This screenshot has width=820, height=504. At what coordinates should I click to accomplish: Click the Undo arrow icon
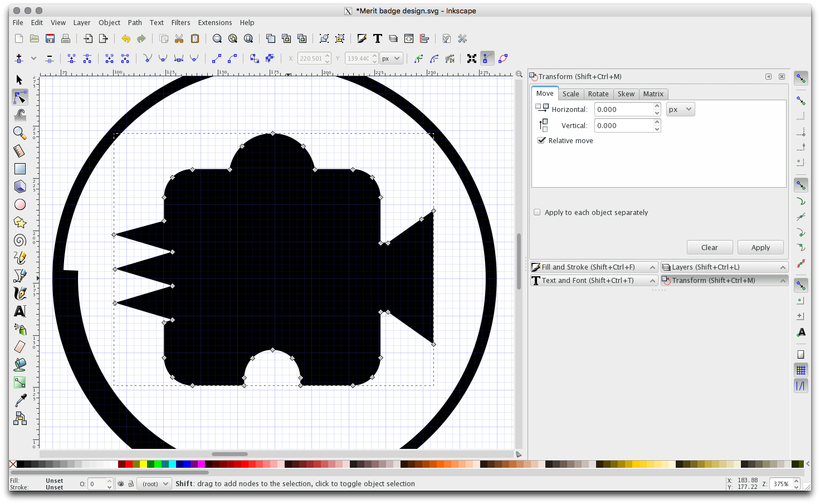click(x=126, y=38)
